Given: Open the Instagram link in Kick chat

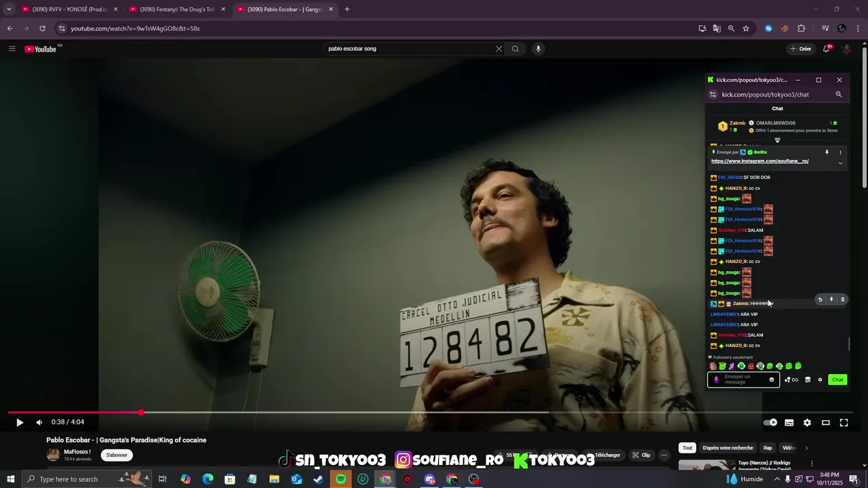Looking at the screenshot, I should [x=760, y=161].
